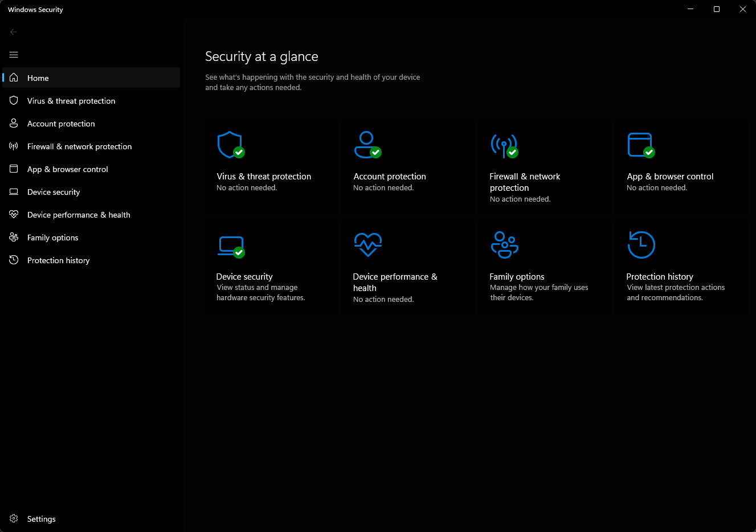The height and width of the screenshot is (532, 756).
Task: Open the Family options tile
Action: [x=545, y=267]
